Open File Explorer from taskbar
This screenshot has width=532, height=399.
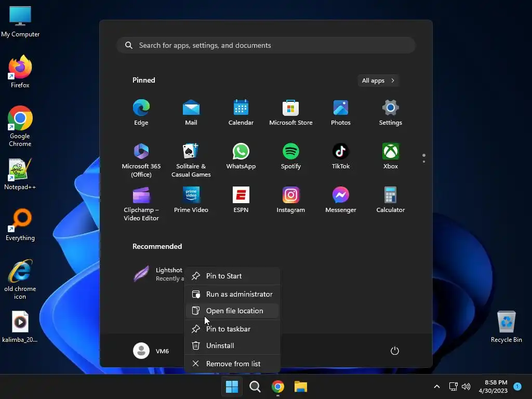pyautogui.click(x=301, y=387)
